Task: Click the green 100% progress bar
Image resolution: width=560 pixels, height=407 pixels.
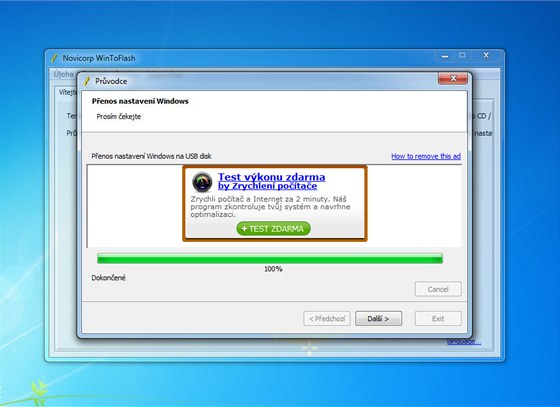Action: pos(270,258)
